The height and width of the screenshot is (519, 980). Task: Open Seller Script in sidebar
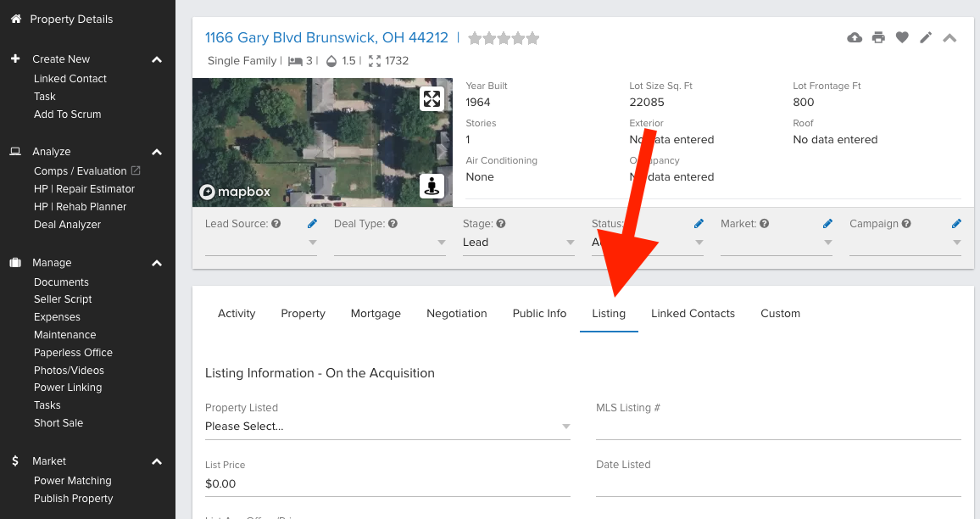63,299
